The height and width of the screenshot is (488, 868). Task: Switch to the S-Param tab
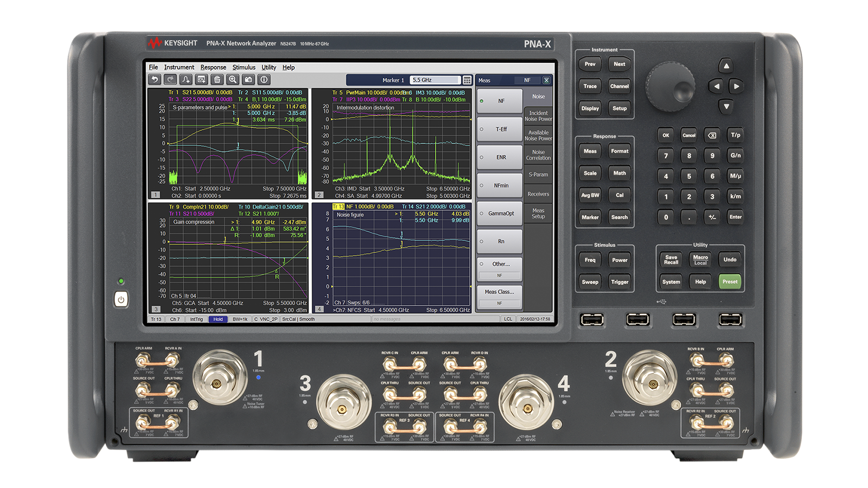[x=539, y=175]
